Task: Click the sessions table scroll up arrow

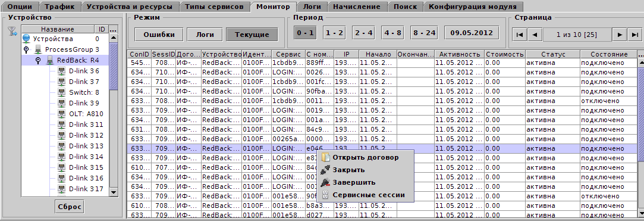Action: pos(640,63)
